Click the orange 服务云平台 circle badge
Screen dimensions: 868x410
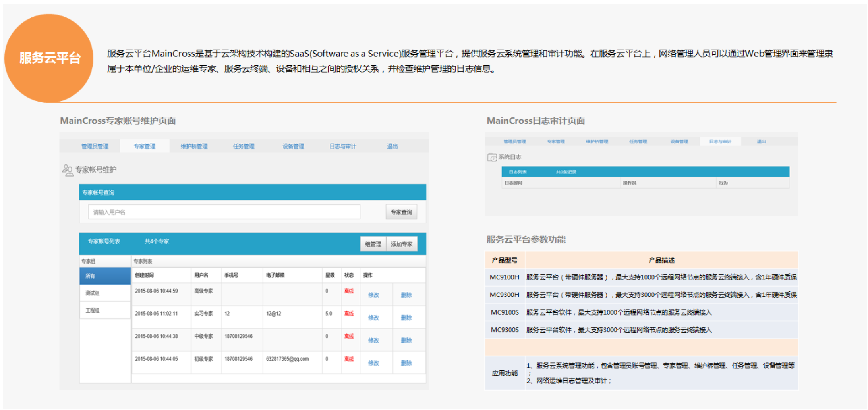point(49,58)
